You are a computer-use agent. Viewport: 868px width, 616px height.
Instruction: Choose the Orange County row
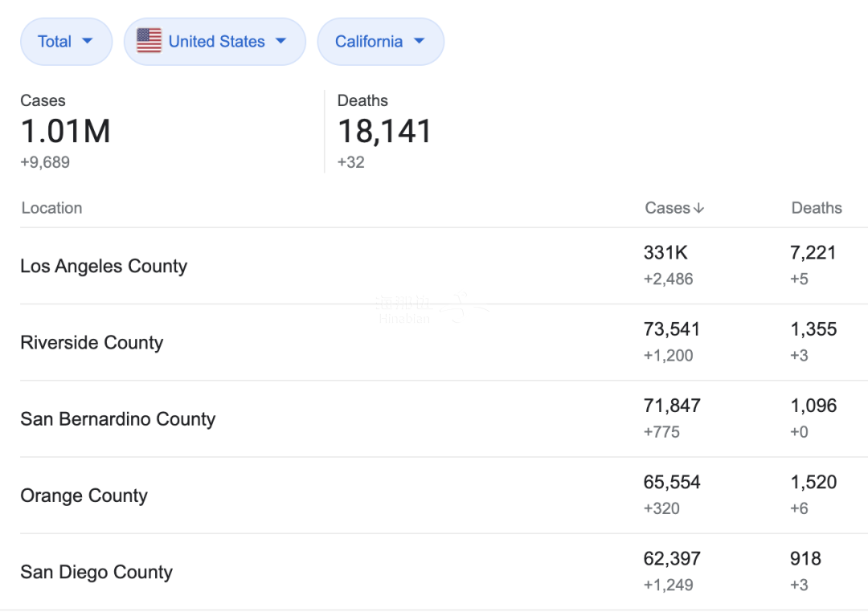pyautogui.click(x=84, y=496)
